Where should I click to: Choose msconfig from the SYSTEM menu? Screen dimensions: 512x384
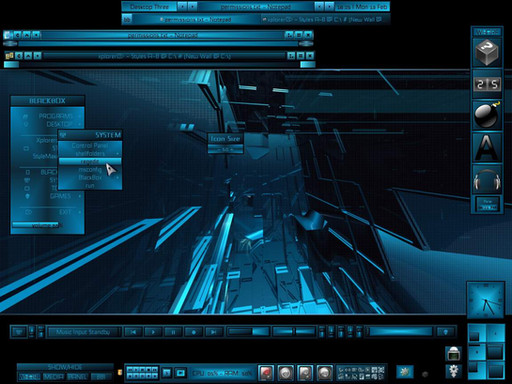point(90,170)
